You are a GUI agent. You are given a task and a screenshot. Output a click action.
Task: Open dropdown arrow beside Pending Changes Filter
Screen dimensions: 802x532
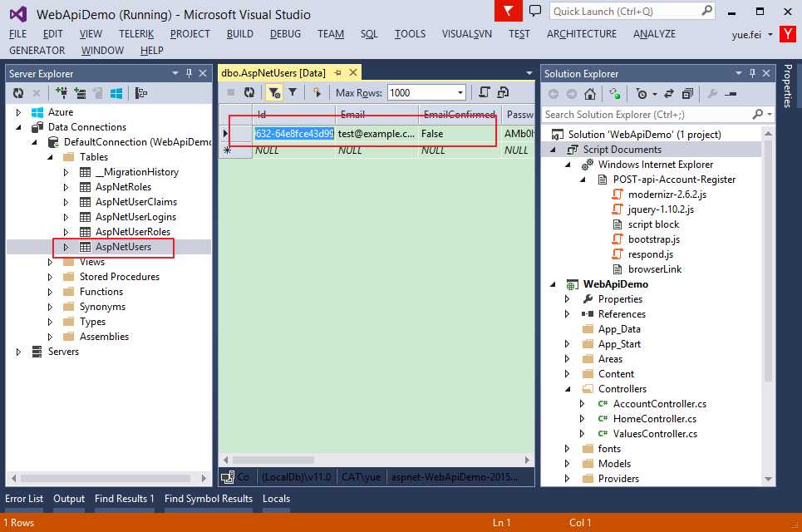pyautogui.click(x=655, y=94)
